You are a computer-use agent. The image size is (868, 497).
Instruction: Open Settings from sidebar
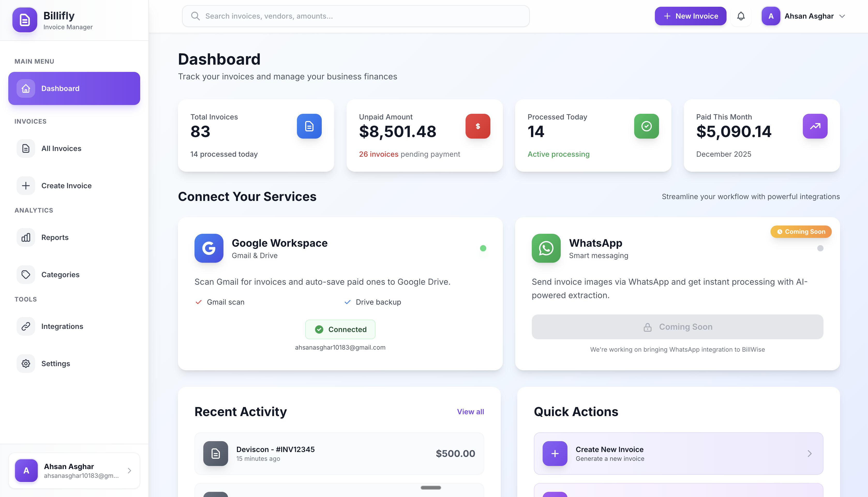(x=74, y=364)
